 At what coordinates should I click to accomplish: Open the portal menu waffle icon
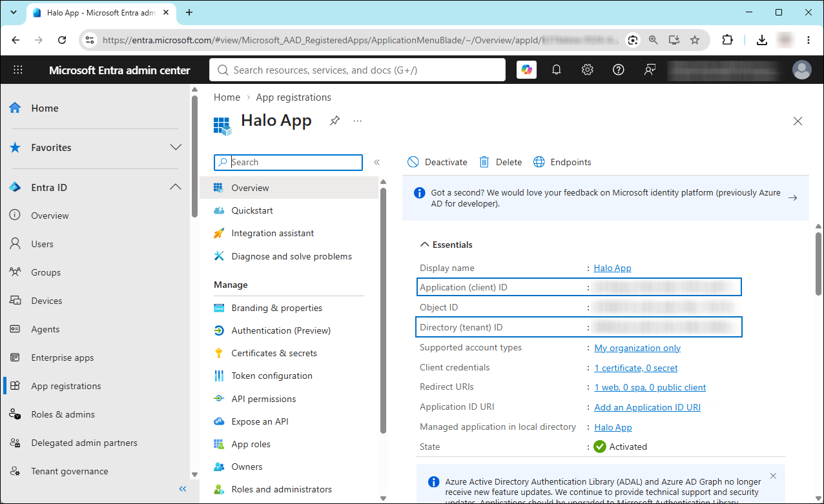[18, 70]
